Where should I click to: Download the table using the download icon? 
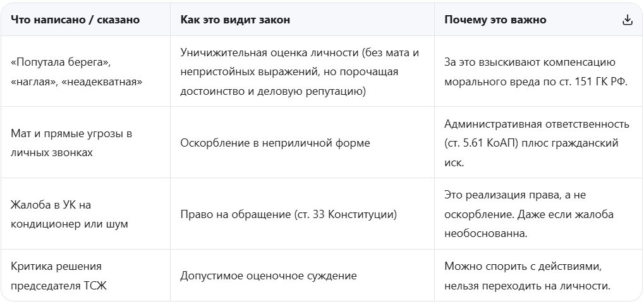pyautogui.click(x=628, y=20)
